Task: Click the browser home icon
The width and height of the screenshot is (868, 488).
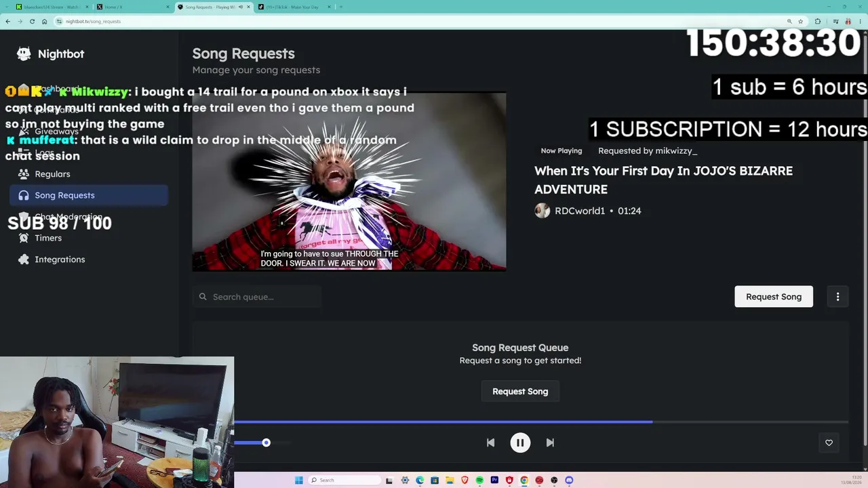Action: point(44,21)
